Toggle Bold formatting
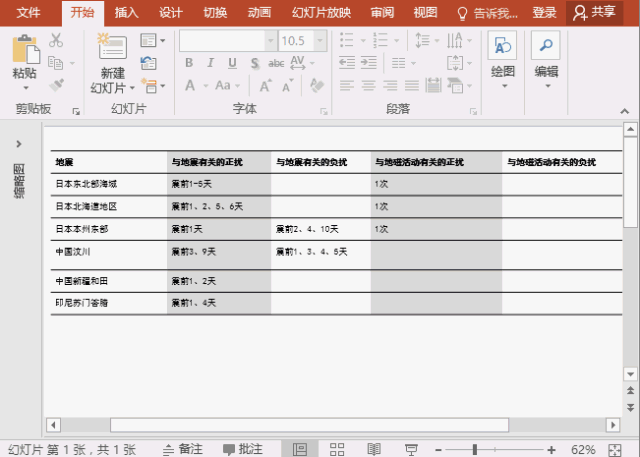 coord(189,63)
